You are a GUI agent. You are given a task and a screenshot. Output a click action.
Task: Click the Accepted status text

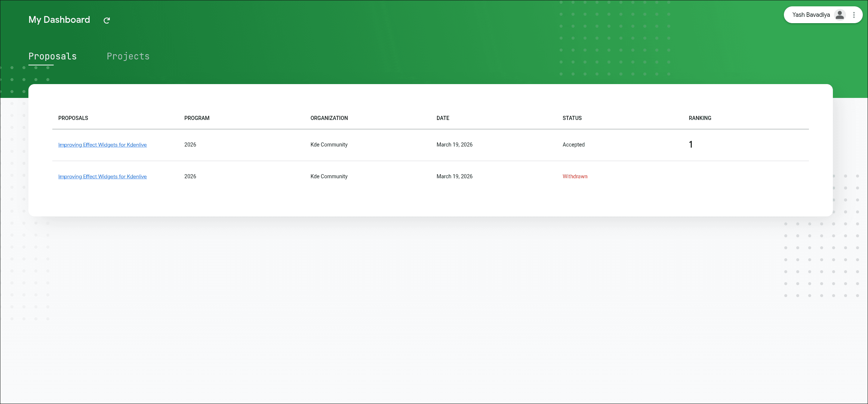pos(574,145)
